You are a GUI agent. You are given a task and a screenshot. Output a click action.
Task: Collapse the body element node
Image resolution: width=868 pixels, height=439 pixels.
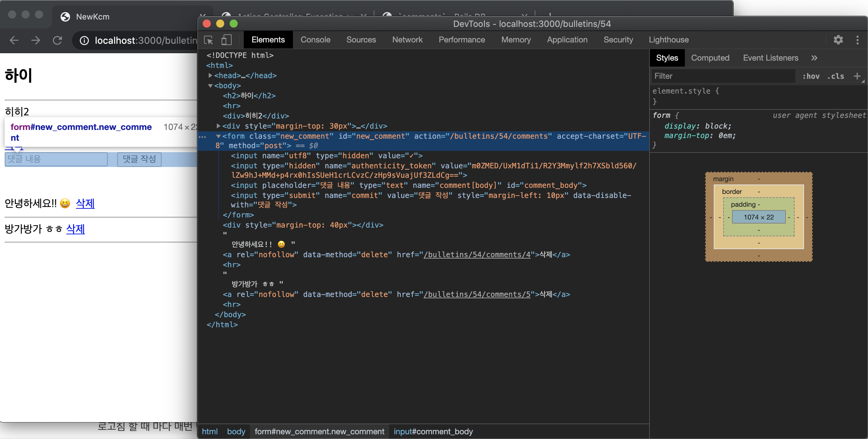pyautogui.click(x=210, y=86)
